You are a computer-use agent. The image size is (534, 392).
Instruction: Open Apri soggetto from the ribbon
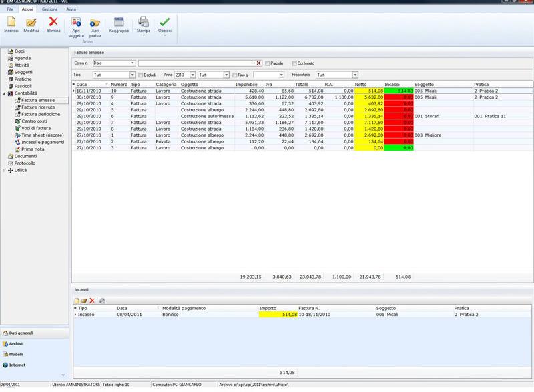pyautogui.click(x=76, y=23)
